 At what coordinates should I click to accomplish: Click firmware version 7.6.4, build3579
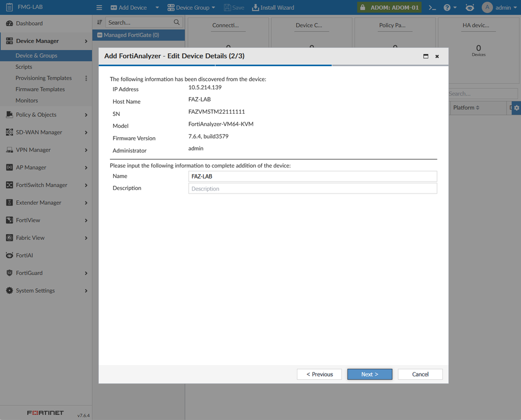(x=208, y=136)
